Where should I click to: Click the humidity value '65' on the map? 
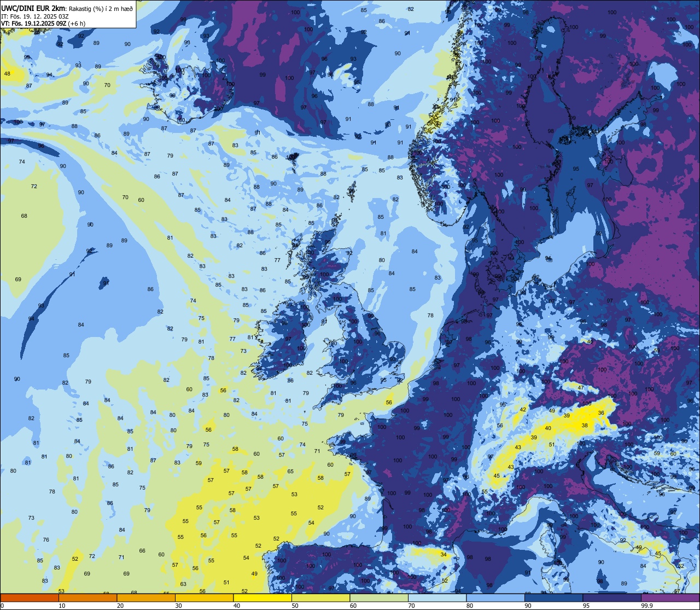point(290,471)
